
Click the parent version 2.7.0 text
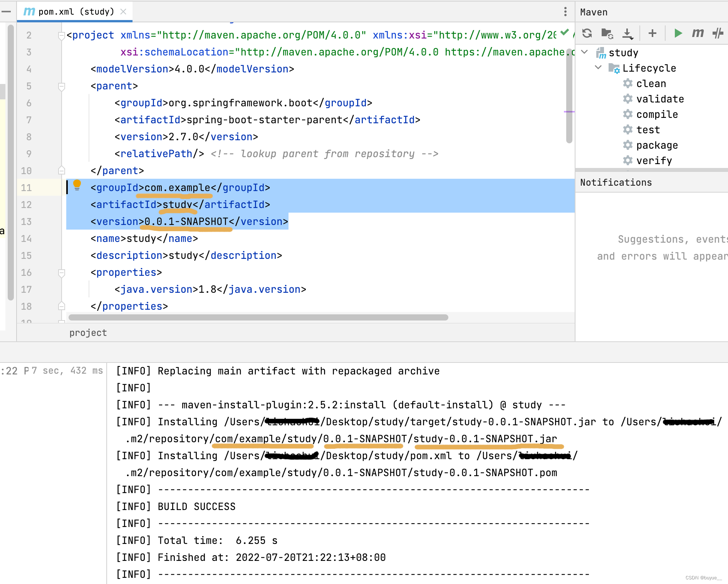pyautogui.click(x=184, y=137)
